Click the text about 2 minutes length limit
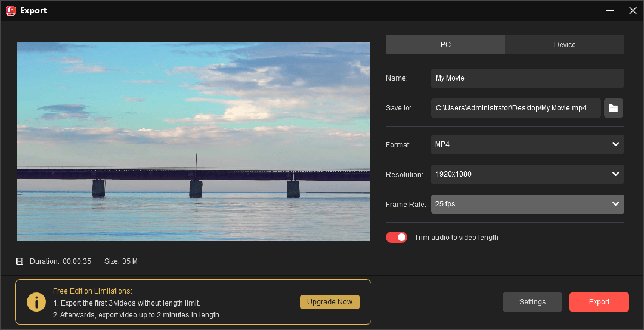 click(137, 315)
